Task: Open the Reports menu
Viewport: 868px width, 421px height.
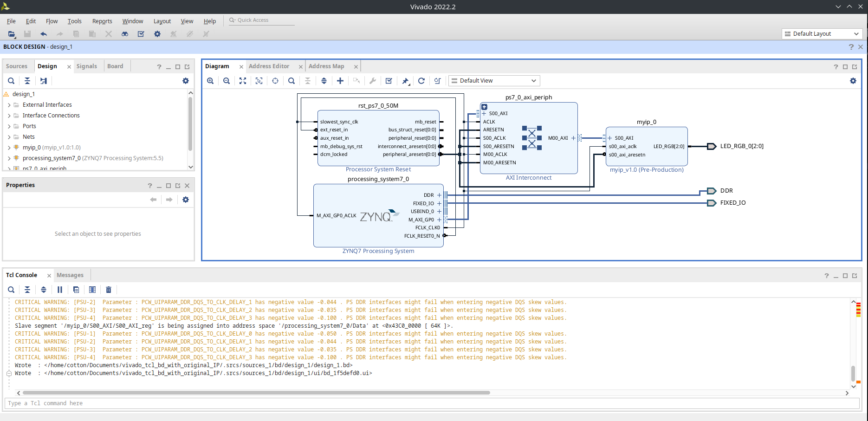Action: [102, 21]
